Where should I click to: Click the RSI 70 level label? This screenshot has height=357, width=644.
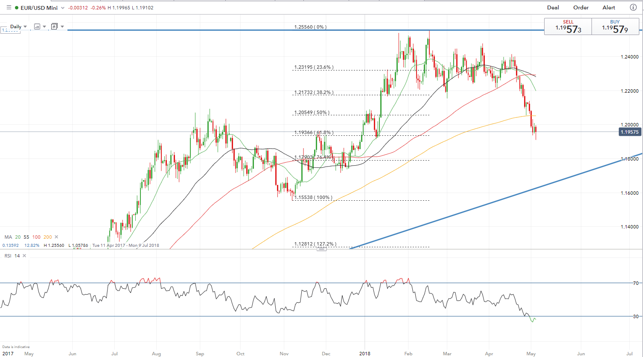(635, 283)
